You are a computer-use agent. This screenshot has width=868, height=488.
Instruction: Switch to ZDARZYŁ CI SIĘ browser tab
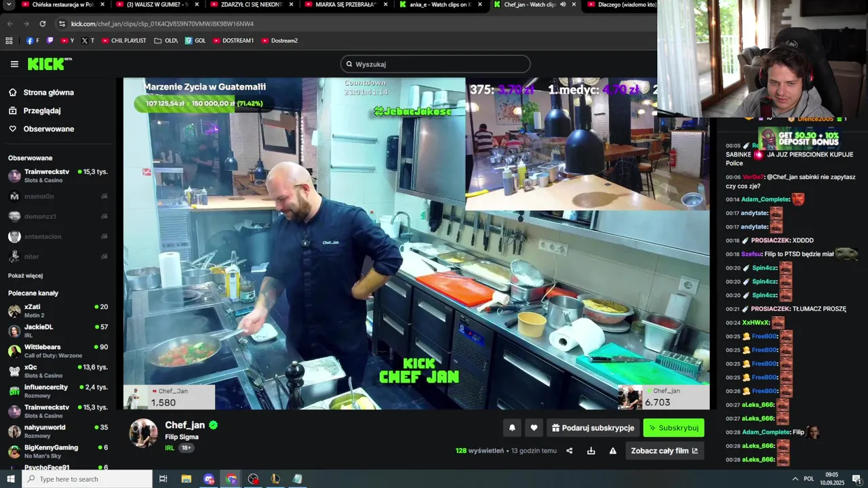251,5
